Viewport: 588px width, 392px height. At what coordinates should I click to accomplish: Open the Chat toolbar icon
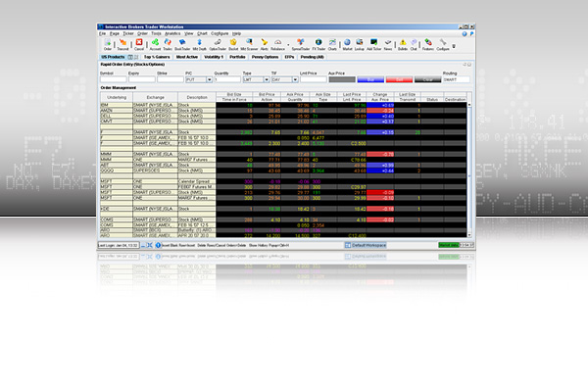414,44
